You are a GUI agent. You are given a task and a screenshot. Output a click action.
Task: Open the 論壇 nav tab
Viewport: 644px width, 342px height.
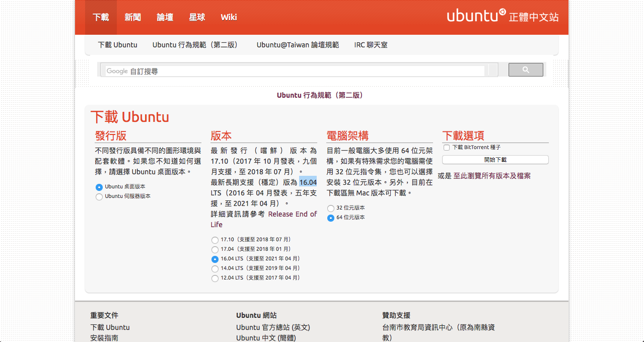tap(165, 17)
